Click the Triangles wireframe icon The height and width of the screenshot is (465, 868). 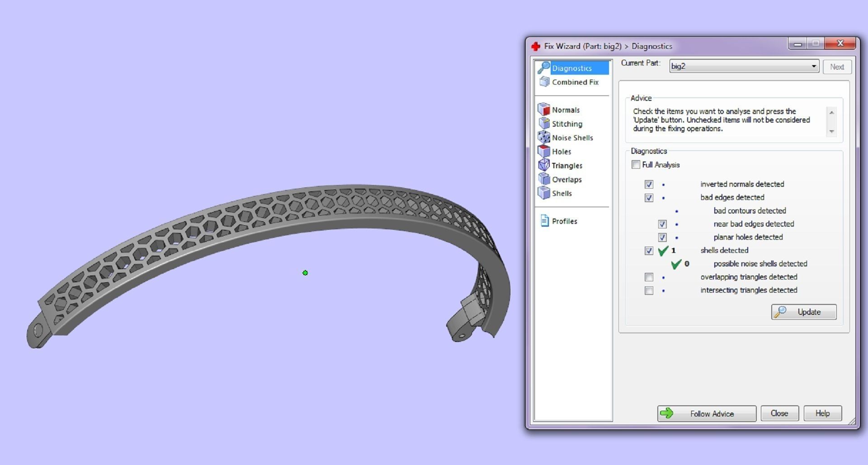click(543, 165)
